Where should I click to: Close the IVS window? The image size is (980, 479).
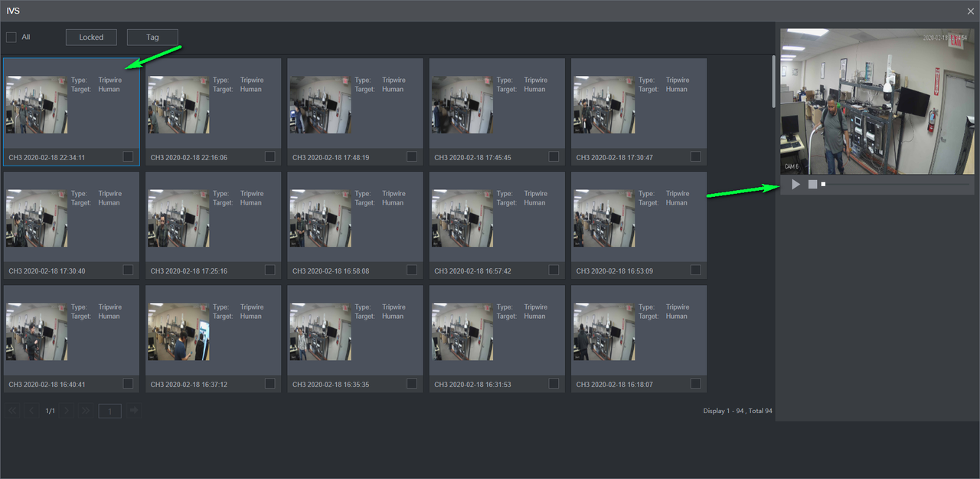coord(970,11)
